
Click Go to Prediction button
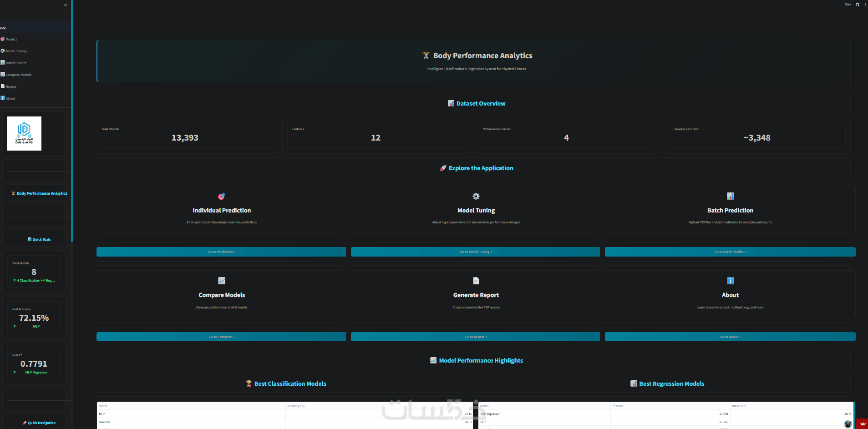(x=221, y=252)
